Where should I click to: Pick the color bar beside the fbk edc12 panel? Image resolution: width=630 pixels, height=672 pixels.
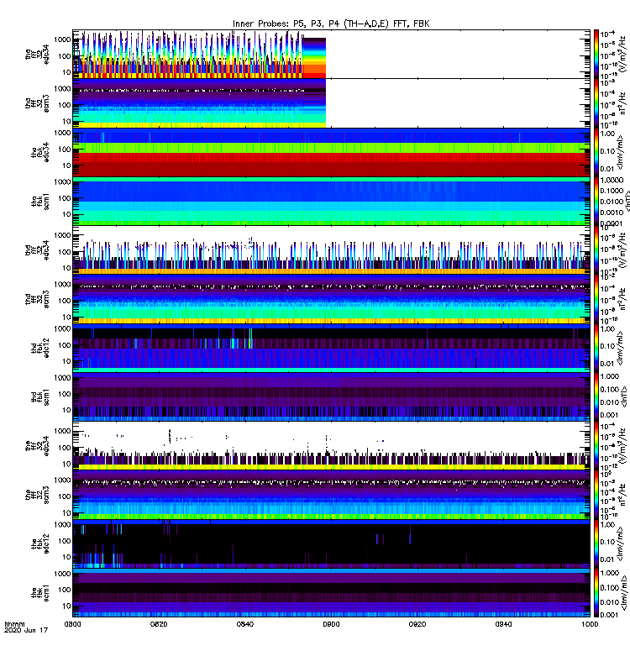pyautogui.click(x=596, y=543)
